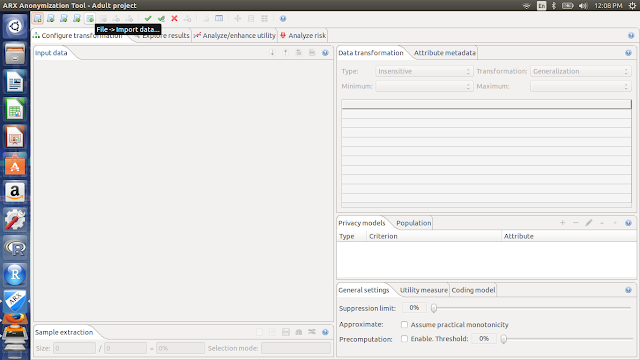Viewport: 640px width, 360px height.
Task: Click the help icon at the tab bar's right end
Action: [x=631, y=36]
